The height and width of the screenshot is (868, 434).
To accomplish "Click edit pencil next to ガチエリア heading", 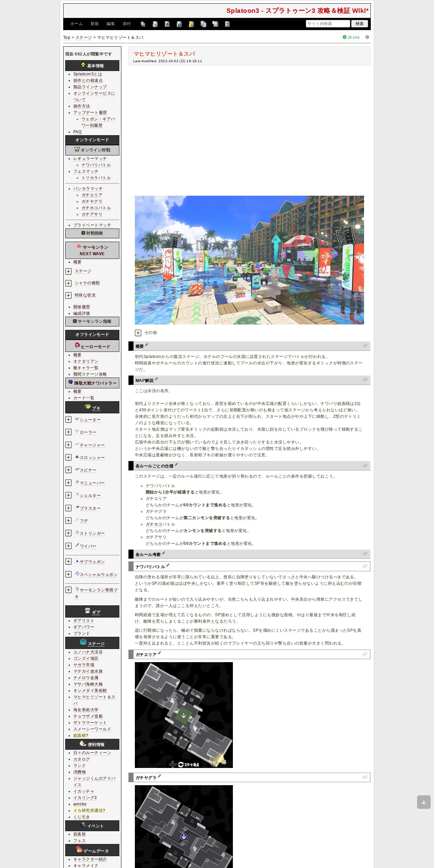I will point(159,653).
